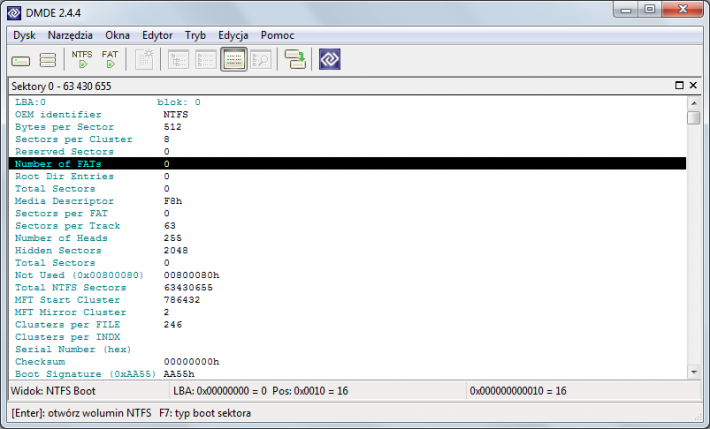Open the Narzędzia menu
The height and width of the screenshot is (429, 710).
pos(70,35)
